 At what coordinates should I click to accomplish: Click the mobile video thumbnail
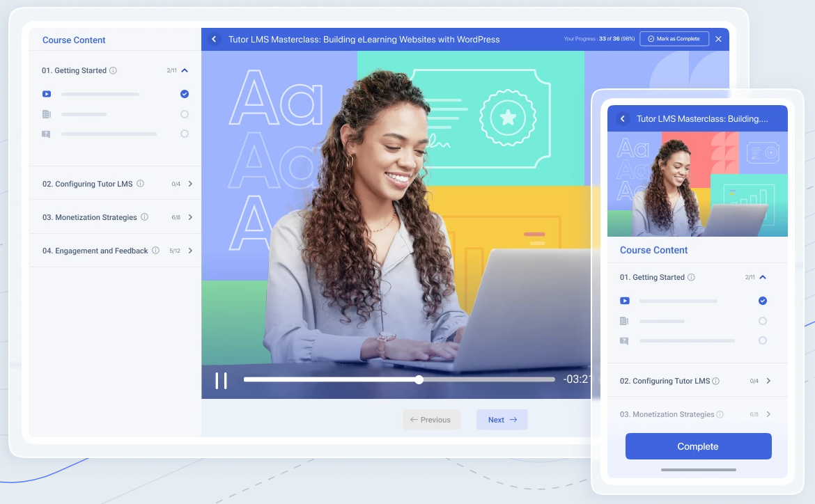pos(697,184)
